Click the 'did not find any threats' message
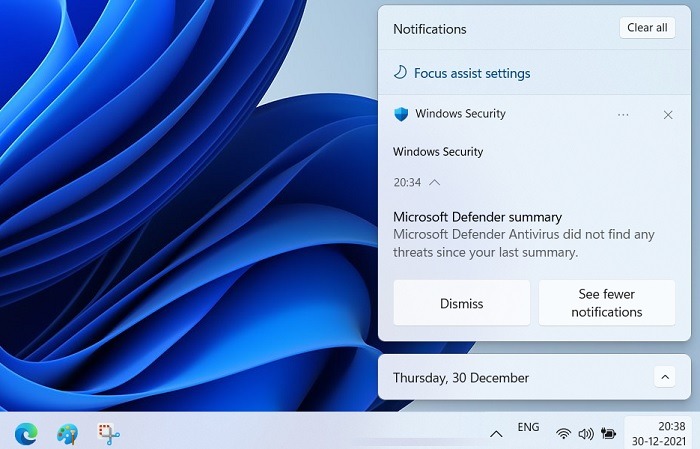Image resolution: width=700 pixels, height=449 pixels. coord(524,243)
